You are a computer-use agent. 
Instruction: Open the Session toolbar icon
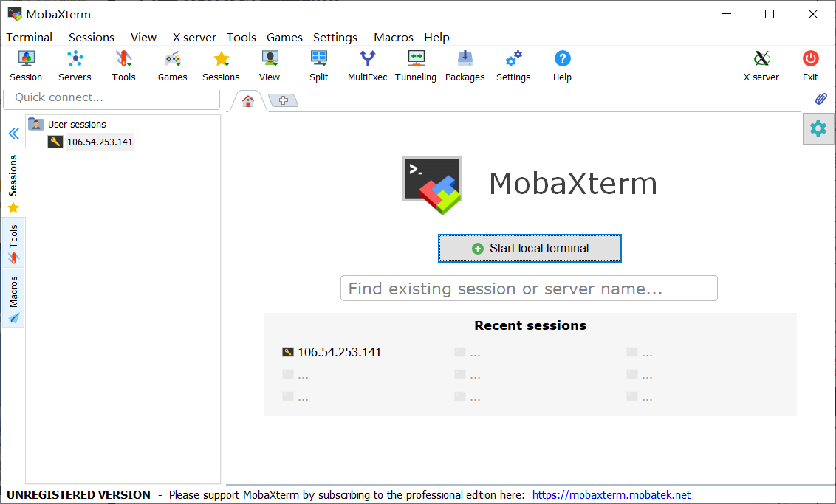pyautogui.click(x=26, y=66)
